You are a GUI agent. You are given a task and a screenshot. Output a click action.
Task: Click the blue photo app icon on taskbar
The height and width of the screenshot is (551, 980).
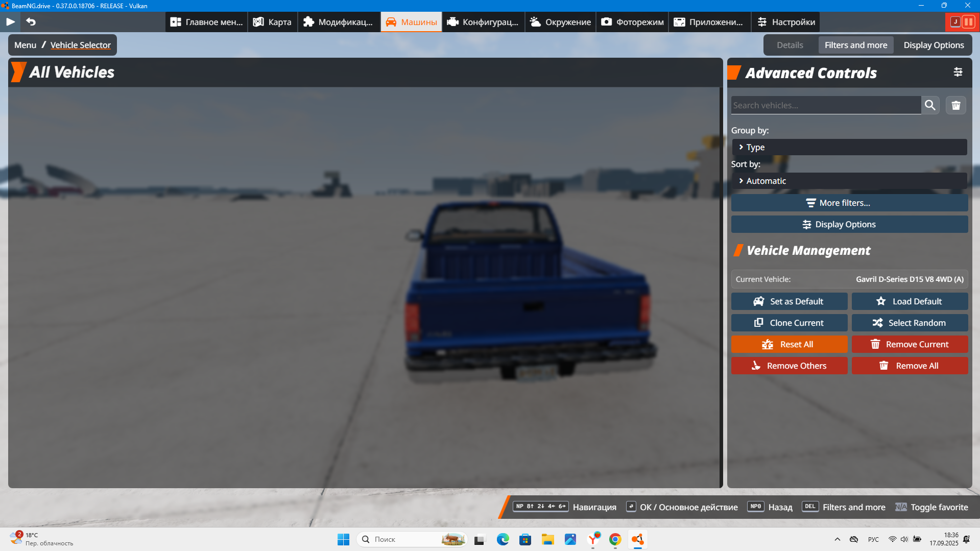[x=570, y=539]
